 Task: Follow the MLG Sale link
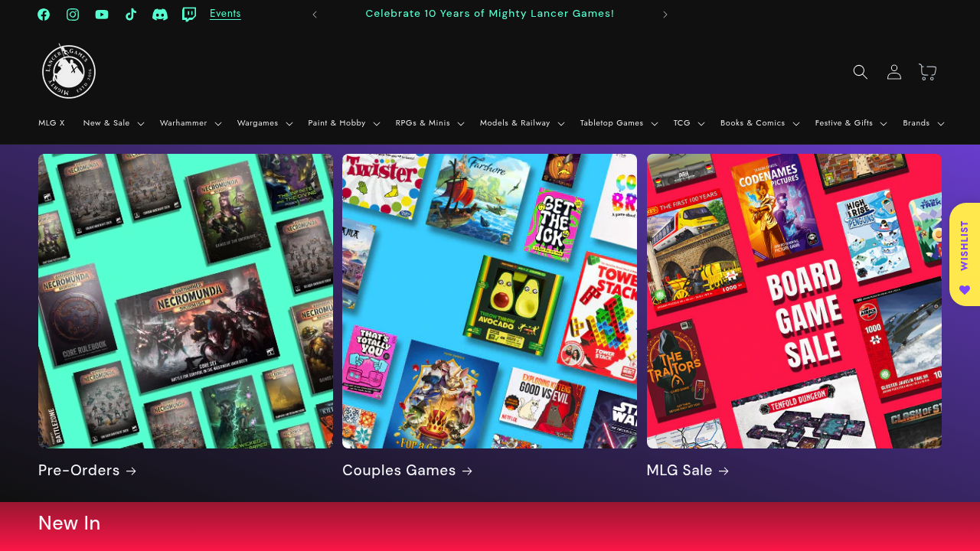[688, 471]
